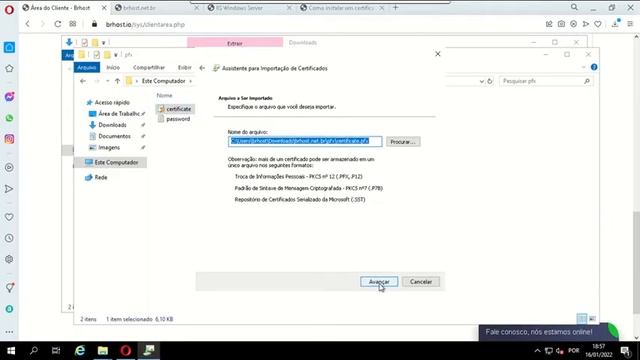Switch Explorer to large icons view
Image resolution: width=640 pixels, height=360 pixels.
tap(592, 319)
